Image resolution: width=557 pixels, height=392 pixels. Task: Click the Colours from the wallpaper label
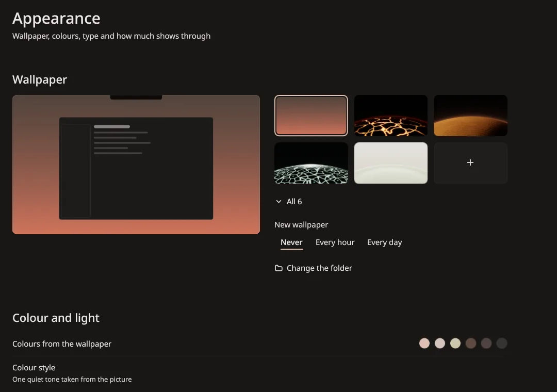pos(62,344)
